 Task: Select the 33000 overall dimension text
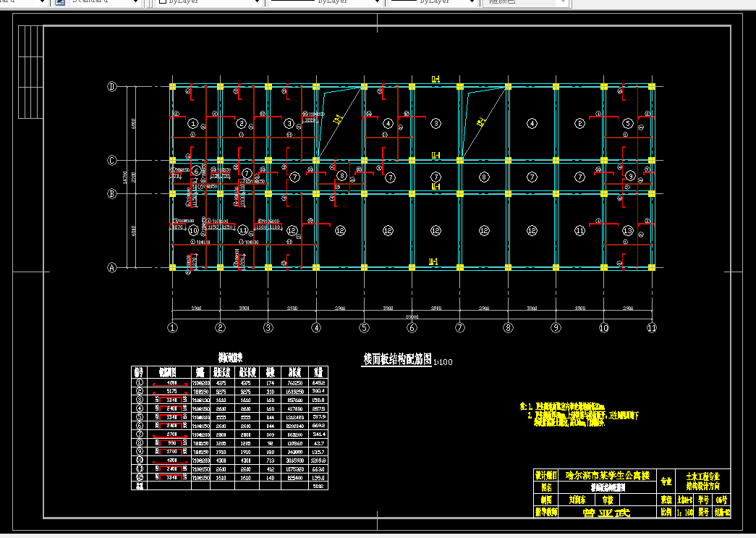click(x=412, y=316)
